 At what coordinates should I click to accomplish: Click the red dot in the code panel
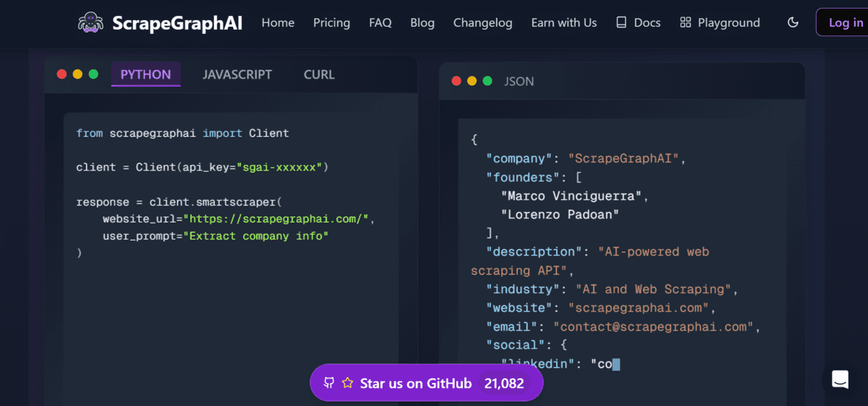pyautogui.click(x=61, y=74)
